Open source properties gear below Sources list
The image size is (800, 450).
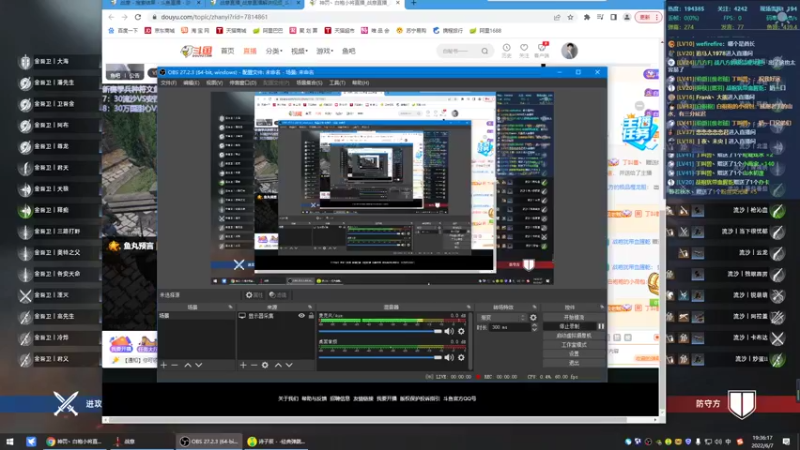coord(265,365)
